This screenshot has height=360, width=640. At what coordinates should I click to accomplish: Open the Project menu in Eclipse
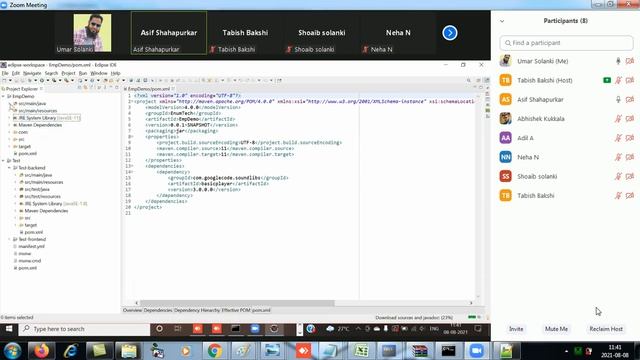pyautogui.click(x=68, y=73)
